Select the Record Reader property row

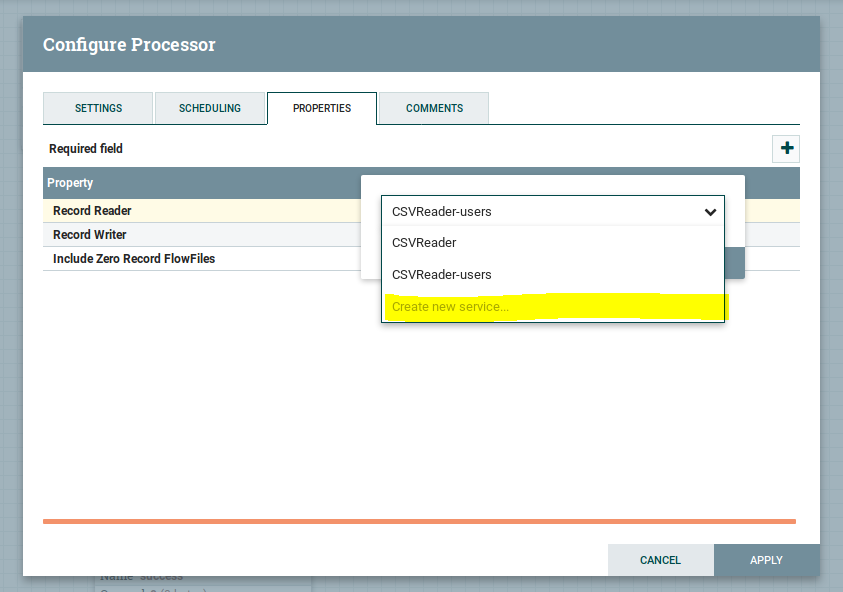[202, 211]
